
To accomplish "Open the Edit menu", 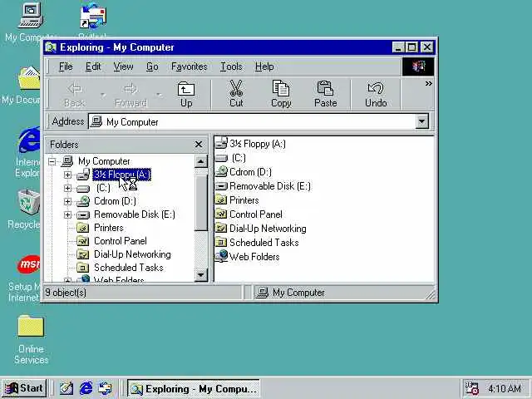I will click(x=93, y=66).
